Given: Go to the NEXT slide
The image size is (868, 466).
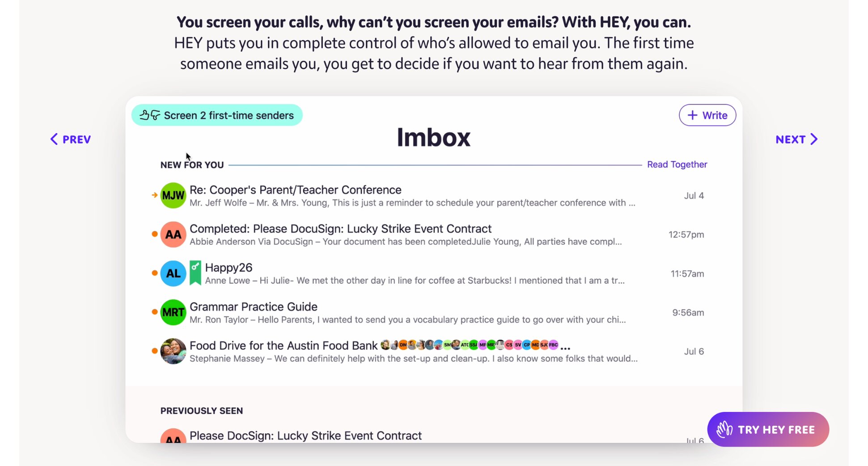Looking at the screenshot, I should pos(796,139).
